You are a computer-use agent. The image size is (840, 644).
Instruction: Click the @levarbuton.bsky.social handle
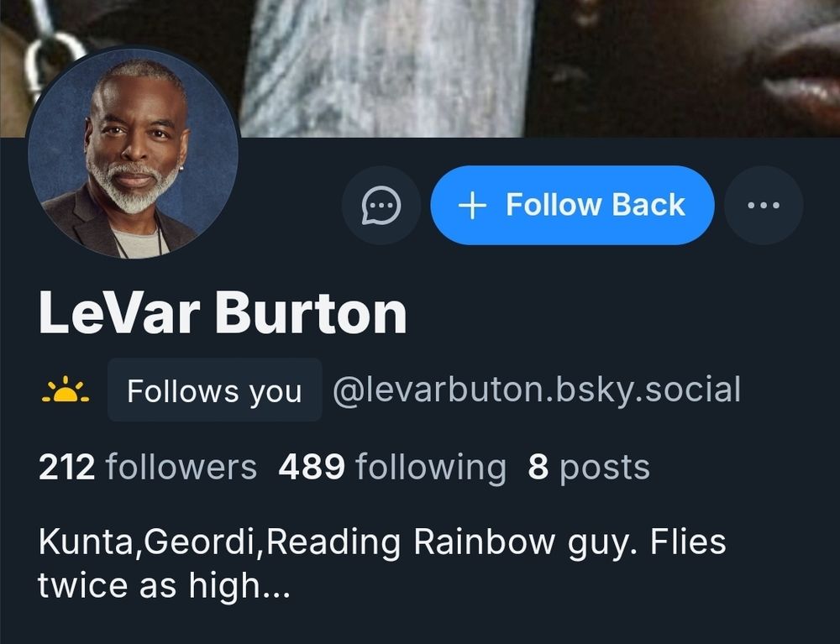[x=536, y=390]
